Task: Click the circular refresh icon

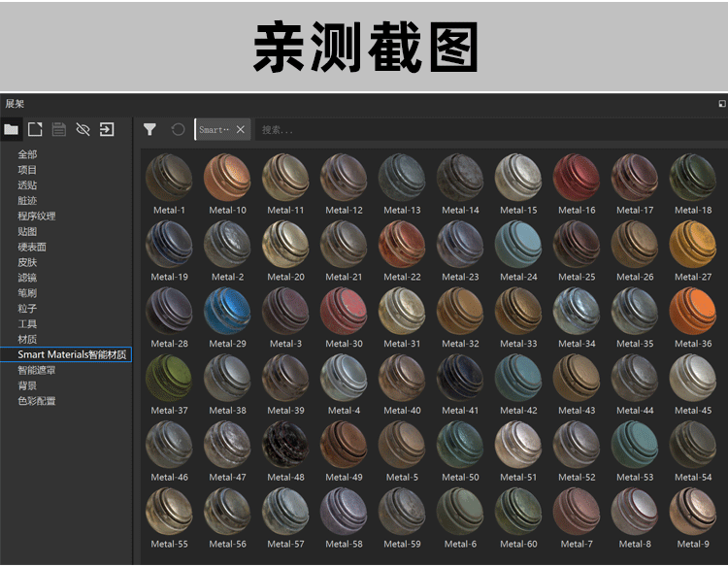Action: [x=178, y=129]
